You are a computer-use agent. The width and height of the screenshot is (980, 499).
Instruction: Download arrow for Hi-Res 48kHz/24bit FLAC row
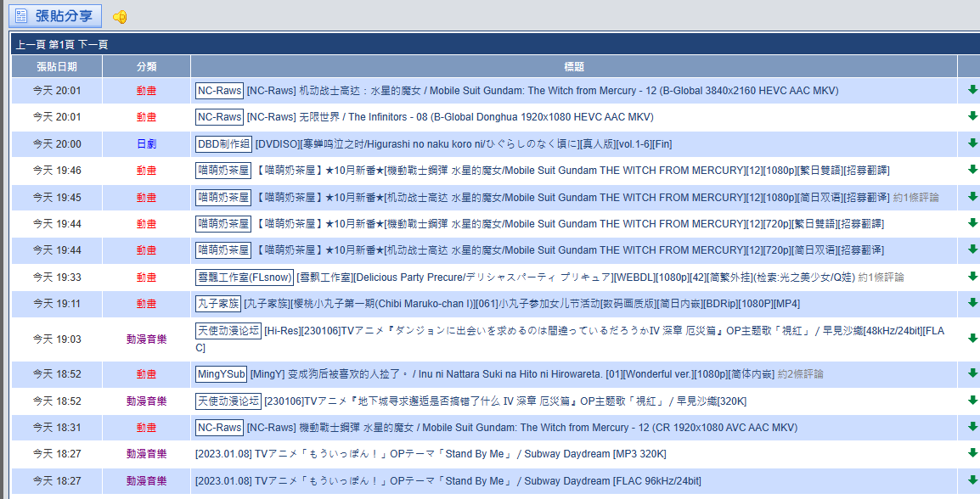tap(972, 339)
